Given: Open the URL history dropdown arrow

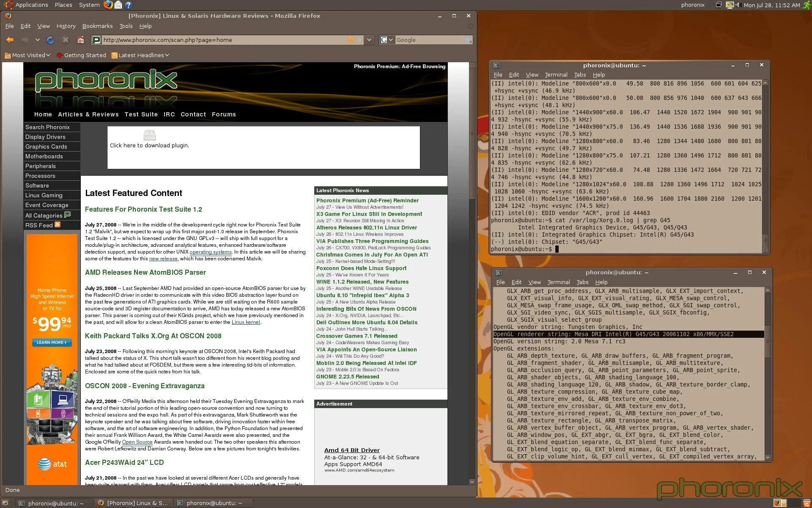Looking at the screenshot, I should pyautogui.click(x=369, y=40).
